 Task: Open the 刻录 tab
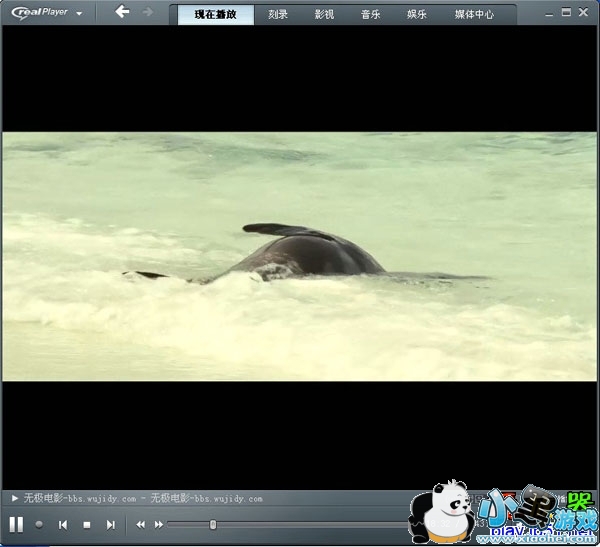click(x=278, y=15)
